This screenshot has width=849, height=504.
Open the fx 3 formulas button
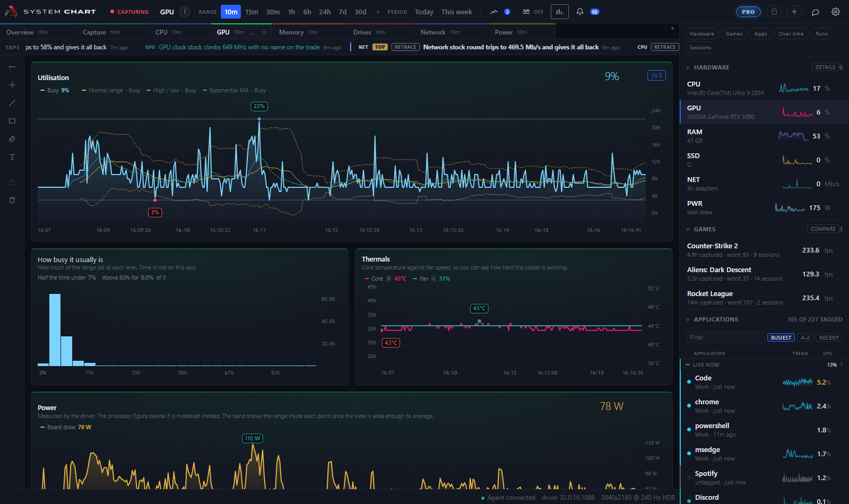(x=656, y=75)
